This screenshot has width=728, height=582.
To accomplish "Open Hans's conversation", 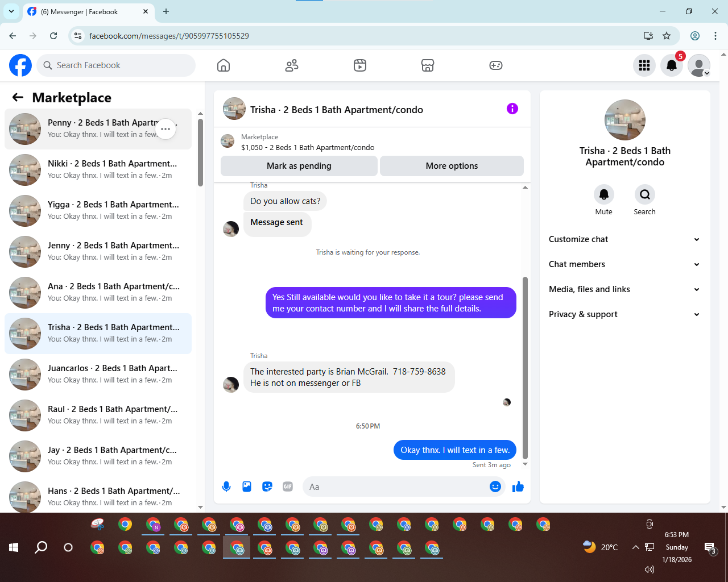I will [x=98, y=497].
